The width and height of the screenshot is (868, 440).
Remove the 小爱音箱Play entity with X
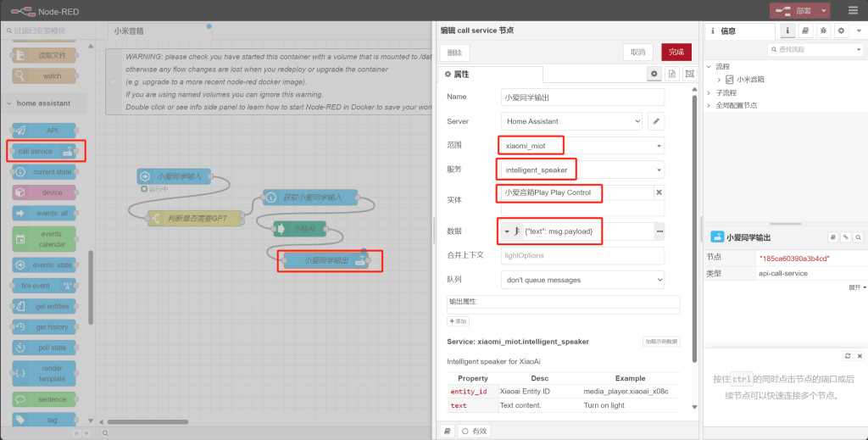click(659, 192)
